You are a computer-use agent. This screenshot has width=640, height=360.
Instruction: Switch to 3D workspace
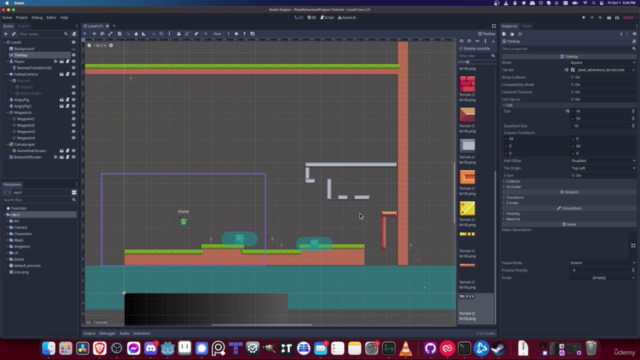pos(311,18)
